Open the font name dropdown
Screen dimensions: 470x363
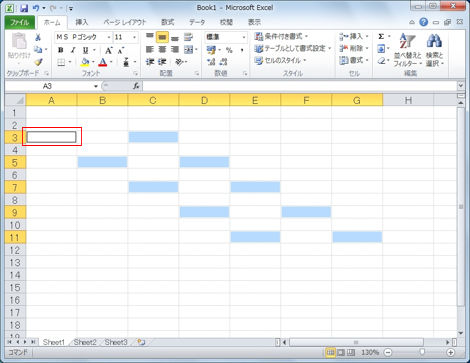[109, 37]
